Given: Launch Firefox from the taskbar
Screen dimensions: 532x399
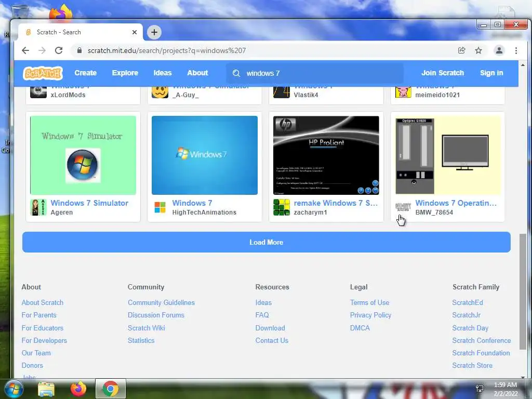Looking at the screenshot, I should 78,389.
